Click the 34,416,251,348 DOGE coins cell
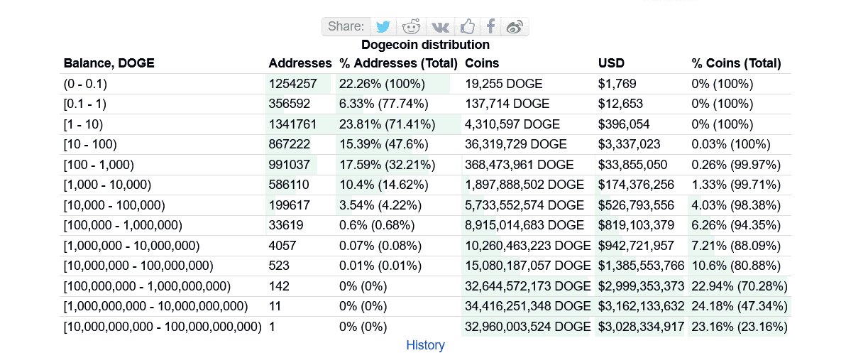Image resolution: width=868 pixels, height=353 pixels. pos(527,307)
